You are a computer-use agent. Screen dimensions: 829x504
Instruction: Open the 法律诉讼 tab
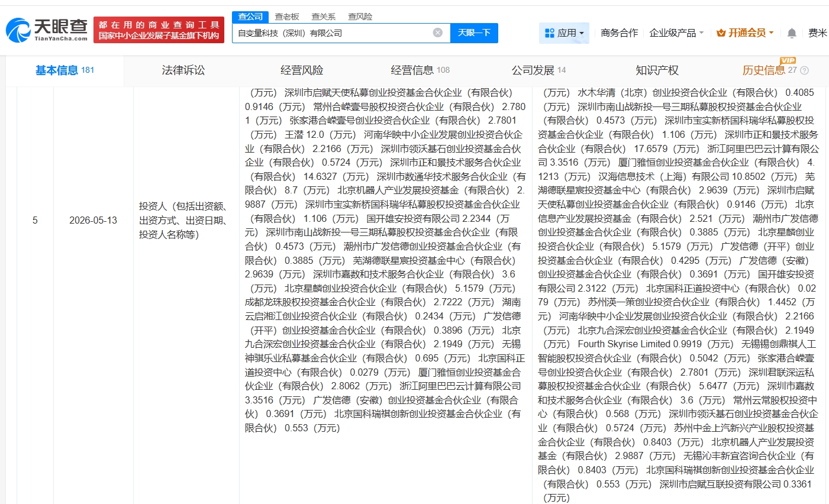(x=183, y=70)
